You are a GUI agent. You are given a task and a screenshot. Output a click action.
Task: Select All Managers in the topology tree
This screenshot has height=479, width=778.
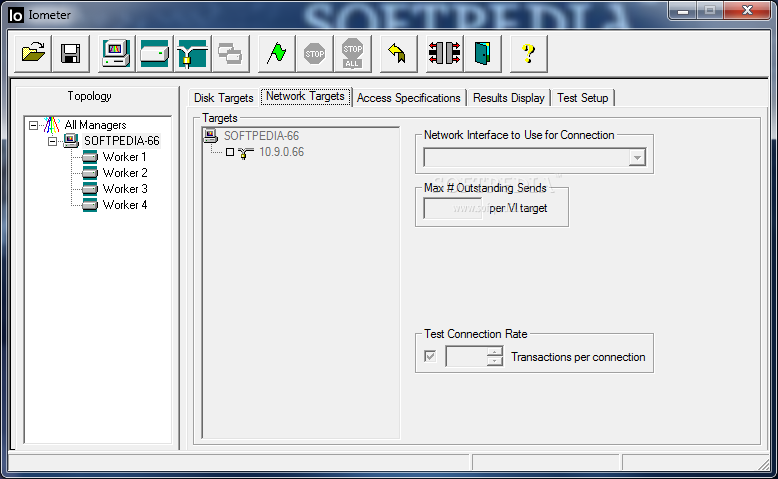tap(95, 125)
